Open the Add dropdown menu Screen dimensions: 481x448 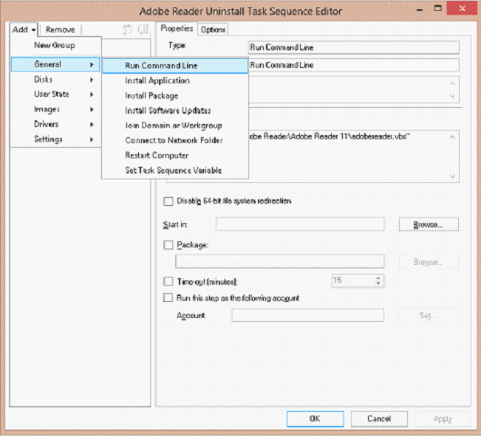click(24, 30)
